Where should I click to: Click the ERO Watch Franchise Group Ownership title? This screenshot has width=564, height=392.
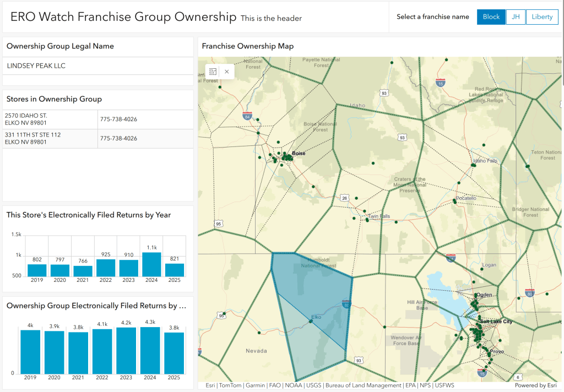(x=123, y=17)
